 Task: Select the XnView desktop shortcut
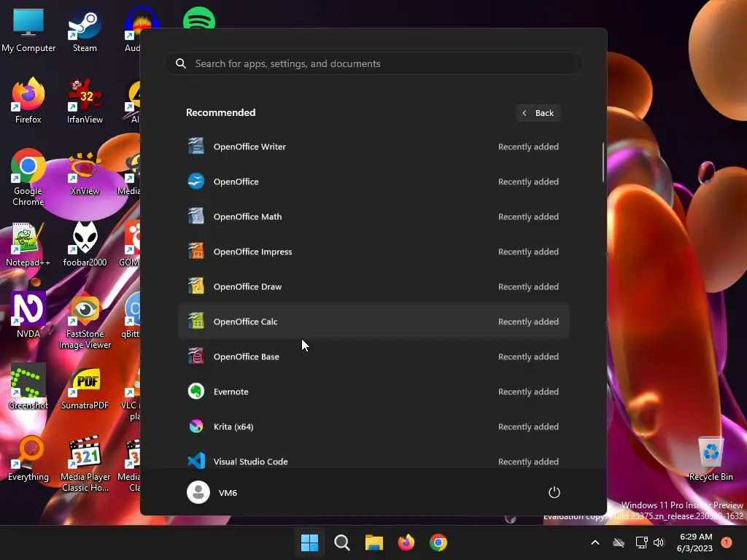pos(85,173)
